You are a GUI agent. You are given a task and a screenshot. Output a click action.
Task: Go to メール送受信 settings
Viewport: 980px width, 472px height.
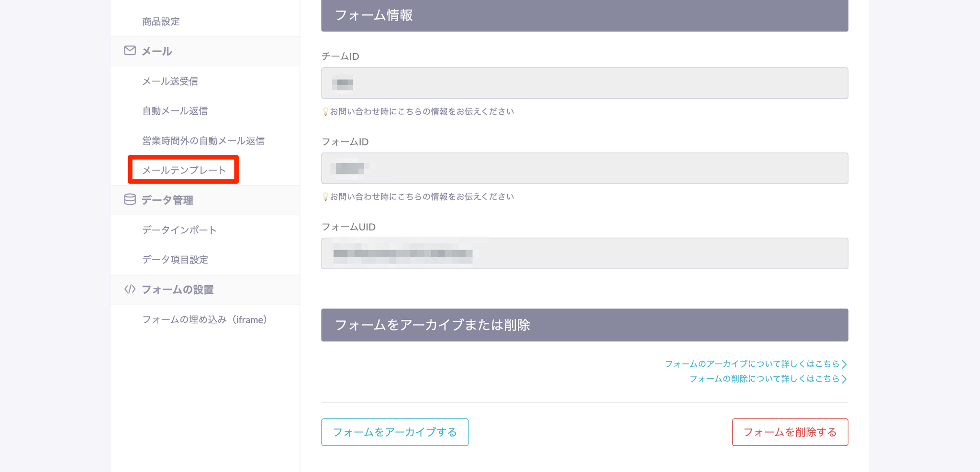[170, 81]
